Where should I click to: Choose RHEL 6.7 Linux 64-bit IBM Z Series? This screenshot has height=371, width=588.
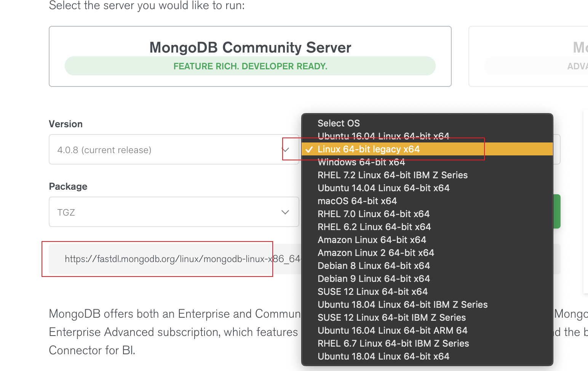(427, 343)
